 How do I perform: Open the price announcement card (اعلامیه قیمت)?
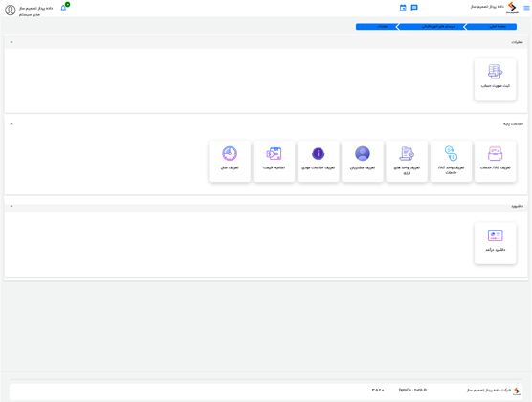point(274,161)
